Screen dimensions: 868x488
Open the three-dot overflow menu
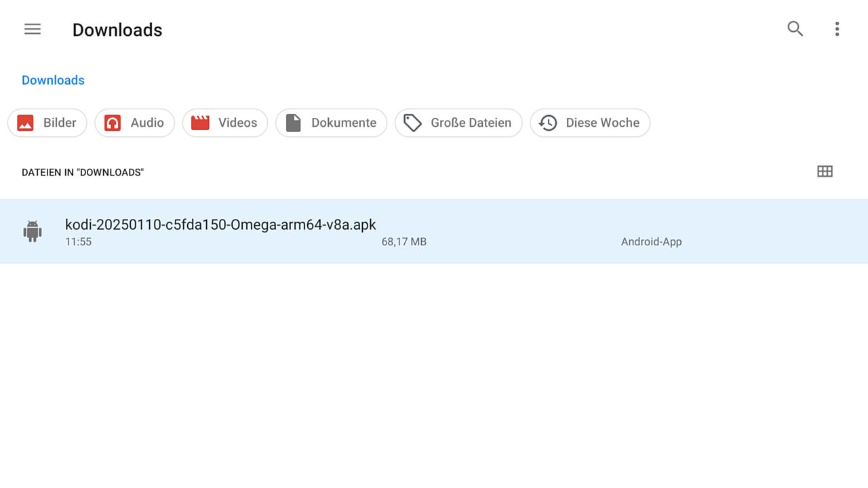837,28
